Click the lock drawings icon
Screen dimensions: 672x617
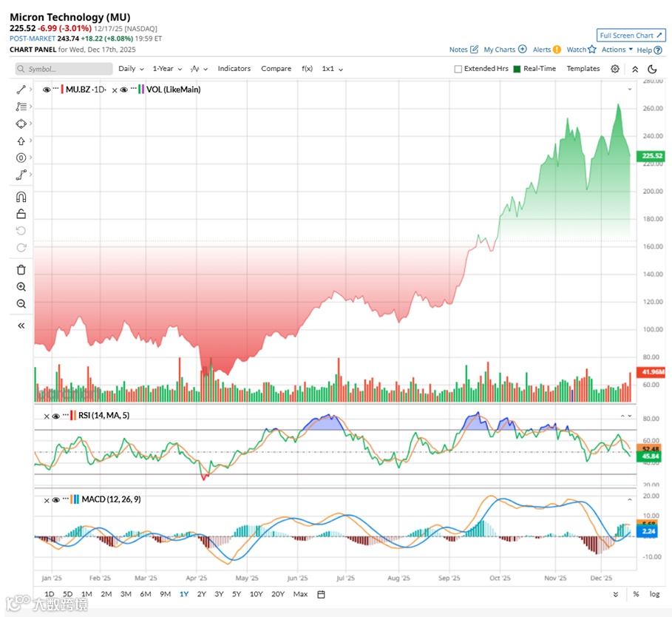pyautogui.click(x=21, y=214)
